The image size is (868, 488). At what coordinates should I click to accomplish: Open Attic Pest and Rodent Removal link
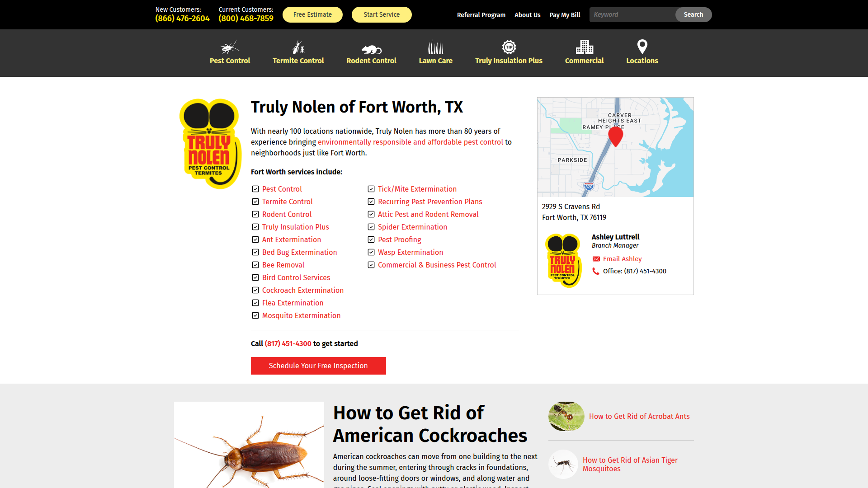pos(428,214)
